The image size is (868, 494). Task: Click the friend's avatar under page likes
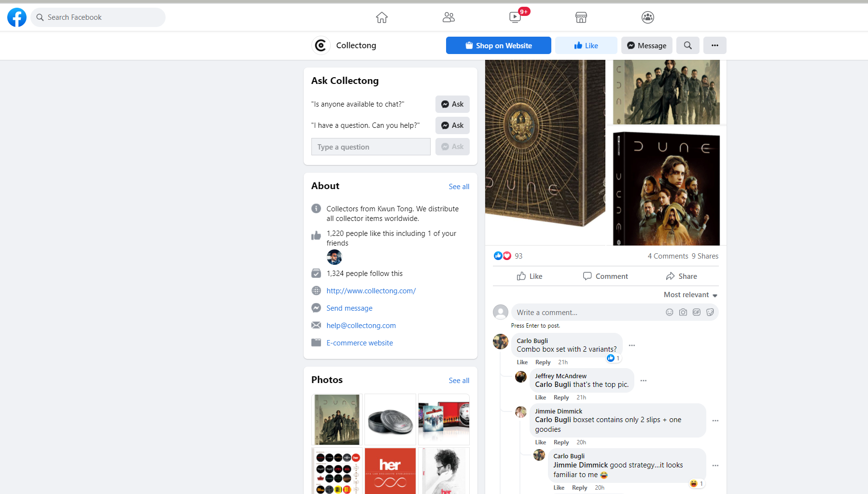(335, 257)
